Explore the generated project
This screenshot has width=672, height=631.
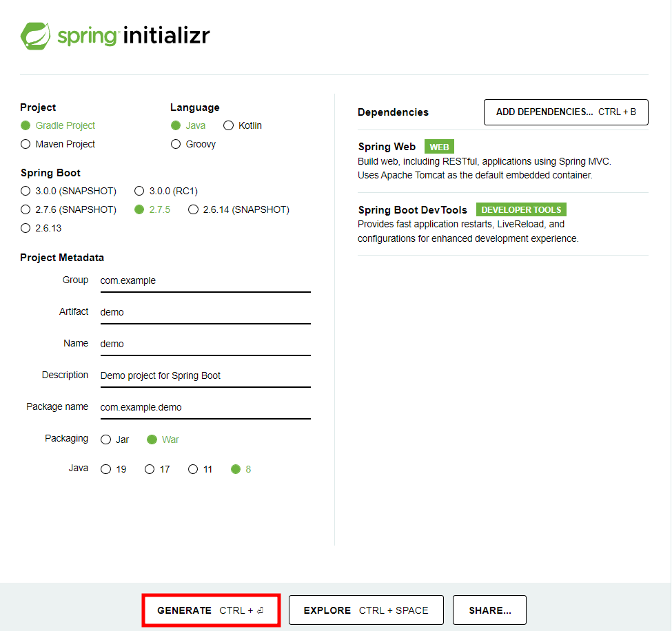366,610
